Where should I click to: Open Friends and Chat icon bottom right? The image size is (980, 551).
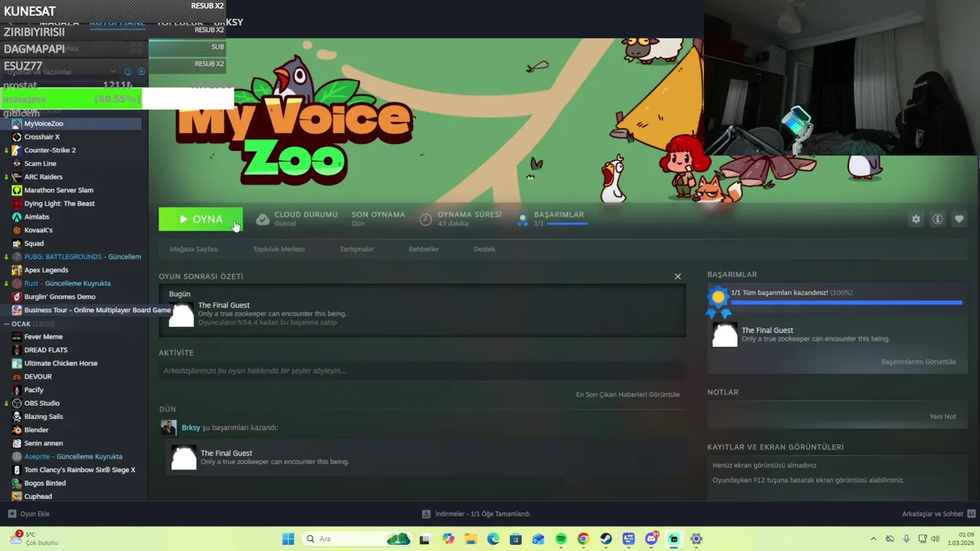[x=972, y=514]
